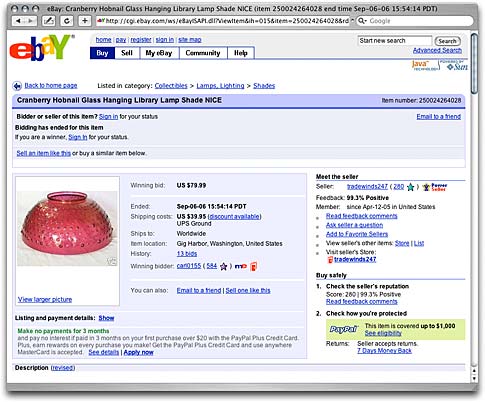The height and width of the screenshot is (402, 485).
Task: Click the Safari reload page icon
Action: click(67, 21)
